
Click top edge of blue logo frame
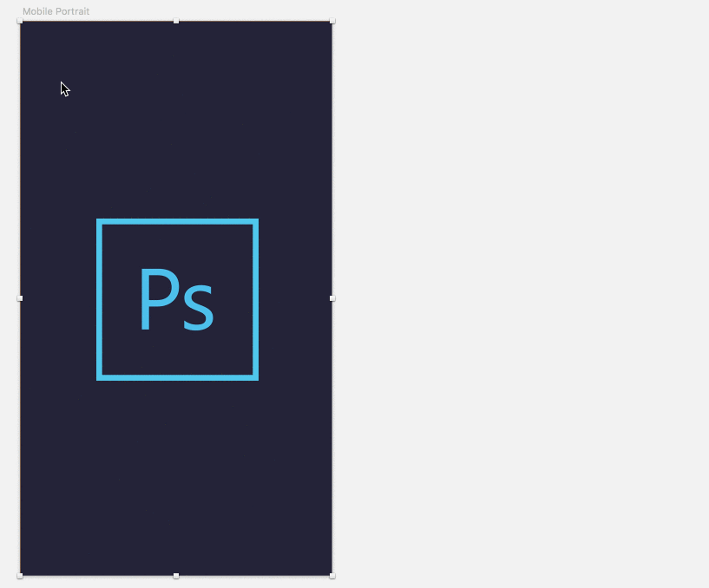(x=177, y=221)
